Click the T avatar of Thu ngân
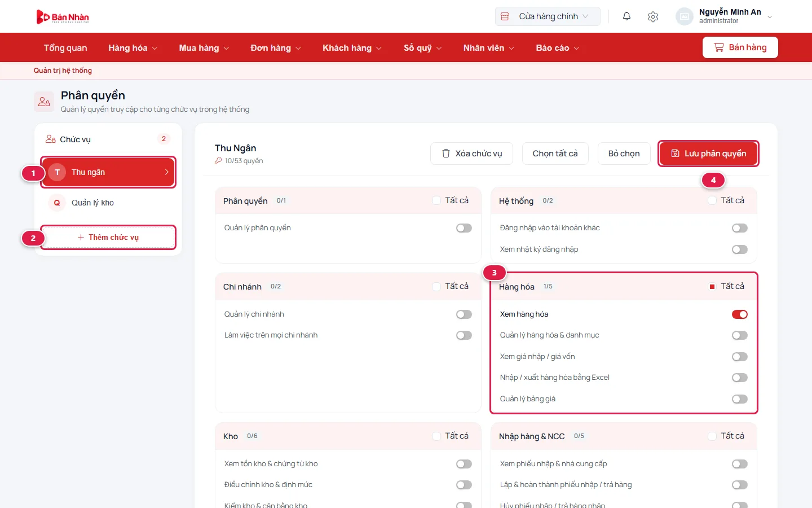This screenshot has width=812, height=508. (57, 172)
